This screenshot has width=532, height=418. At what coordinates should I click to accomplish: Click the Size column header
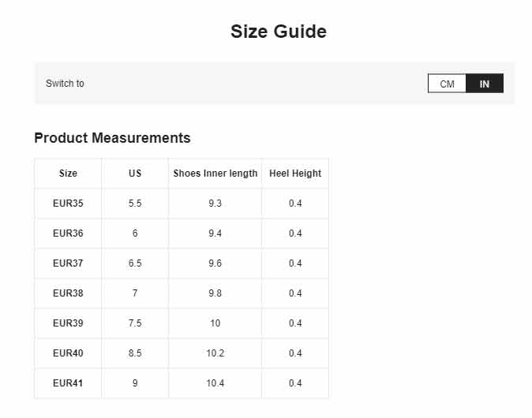tap(68, 174)
